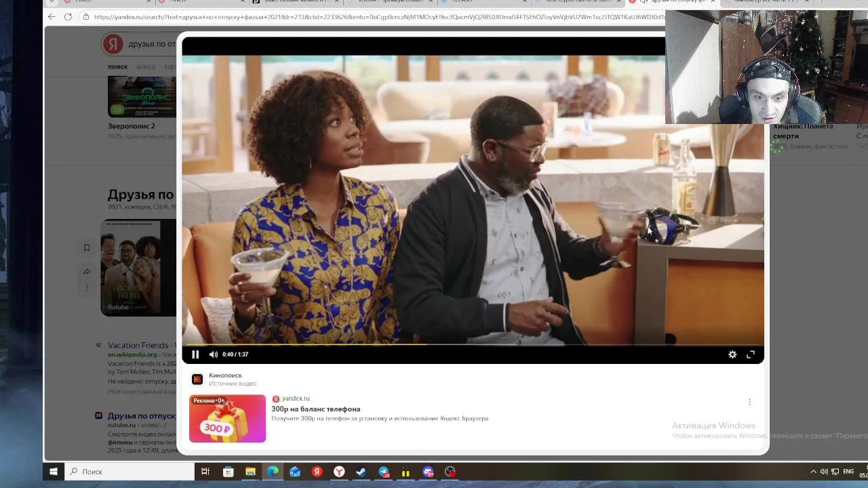Click the Yandex logo on search page

(113, 44)
